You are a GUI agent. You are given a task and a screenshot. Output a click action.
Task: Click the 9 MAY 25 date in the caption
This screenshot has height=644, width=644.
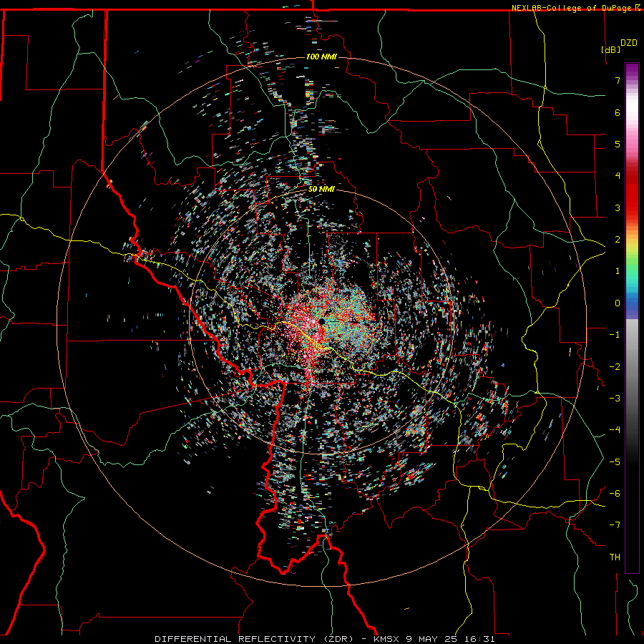[431, 639]
